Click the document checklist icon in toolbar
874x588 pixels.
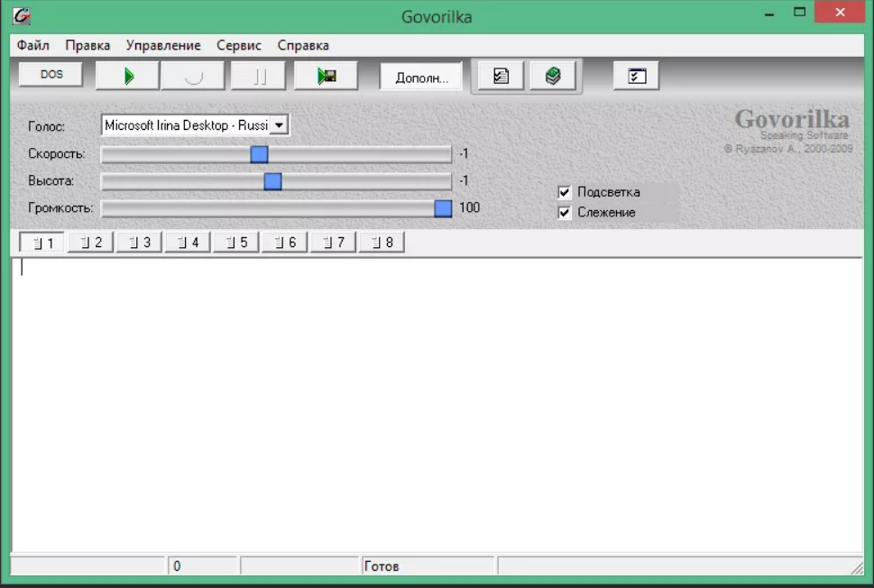point(501,76)
